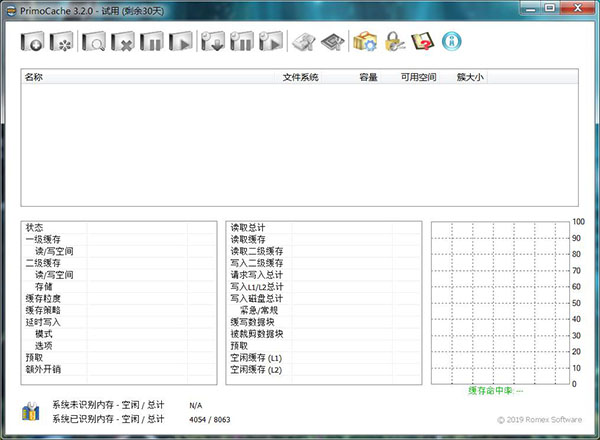600x440 pixels.
Task: Select the 写入磁盘总计 statistics row
Action: click(x=324, y=298)
